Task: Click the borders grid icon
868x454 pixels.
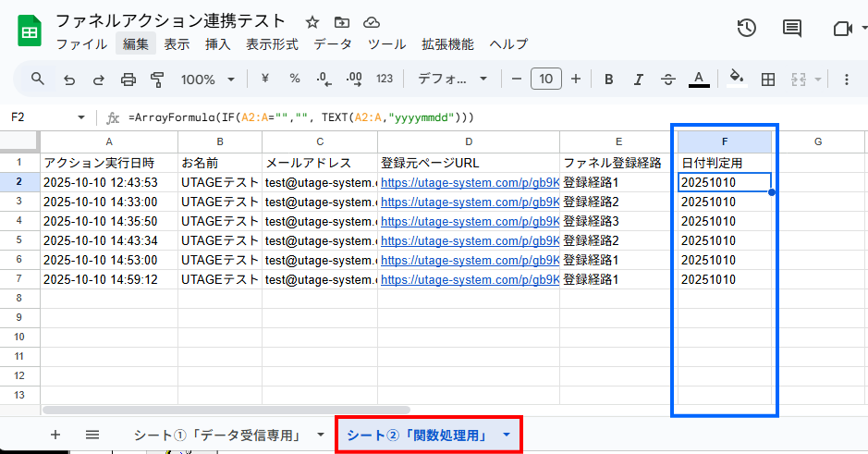Action: pyautogui.click(x=767, y=80)
